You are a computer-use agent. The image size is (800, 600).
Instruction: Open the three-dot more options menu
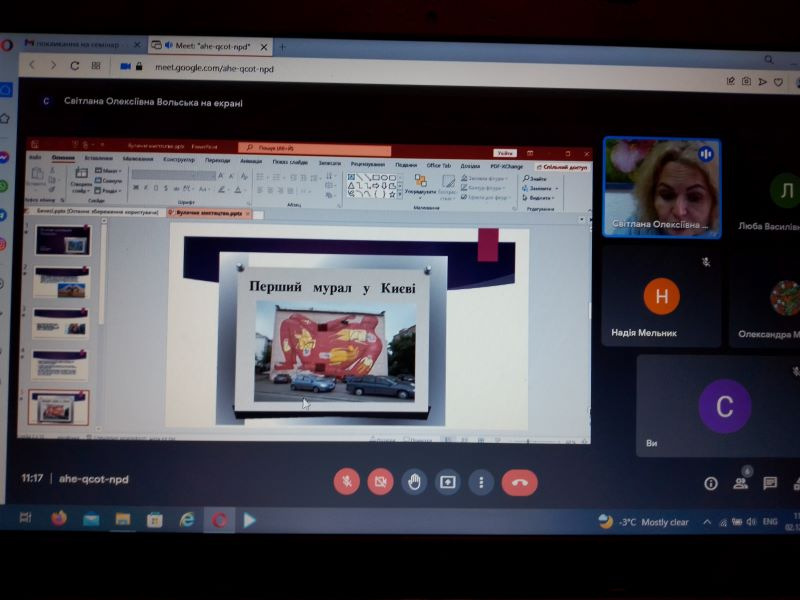(481, 482)
